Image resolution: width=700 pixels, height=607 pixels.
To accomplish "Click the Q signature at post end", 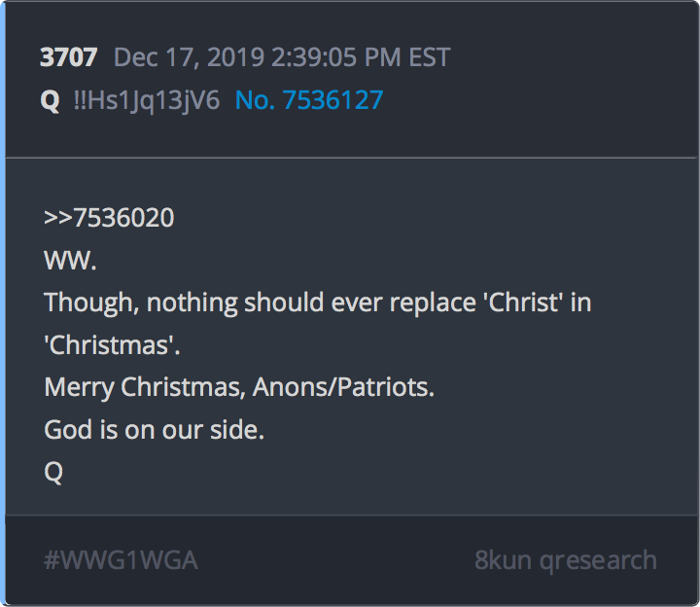I will click(53, 472).
